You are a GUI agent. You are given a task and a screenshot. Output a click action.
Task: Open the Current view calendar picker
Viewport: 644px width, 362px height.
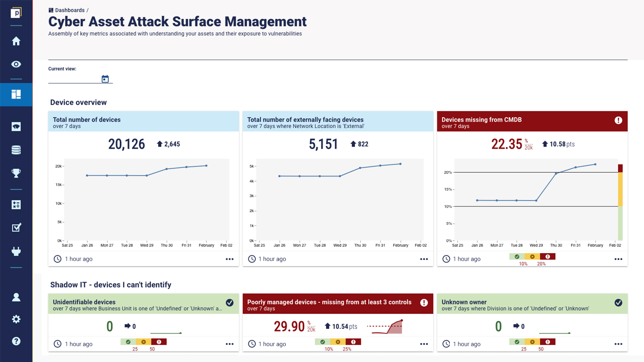click(x=105, y=78)
